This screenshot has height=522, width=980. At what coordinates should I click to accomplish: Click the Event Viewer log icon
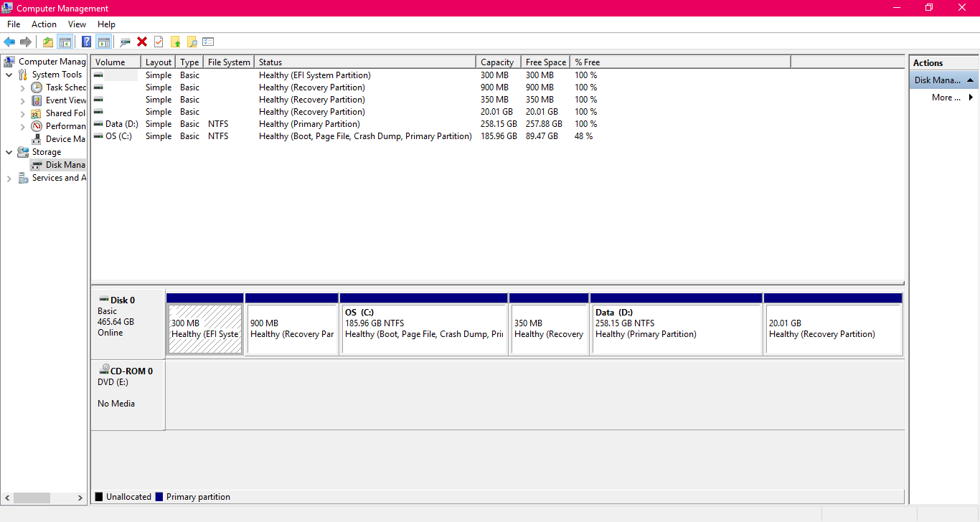click(37, 100)
